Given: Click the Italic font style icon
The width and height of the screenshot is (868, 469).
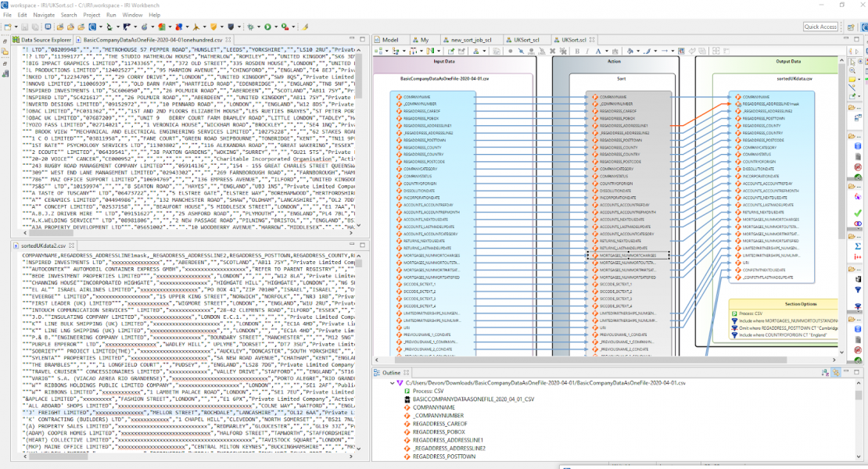Looking at the screenshot, I should click(586, 51).
